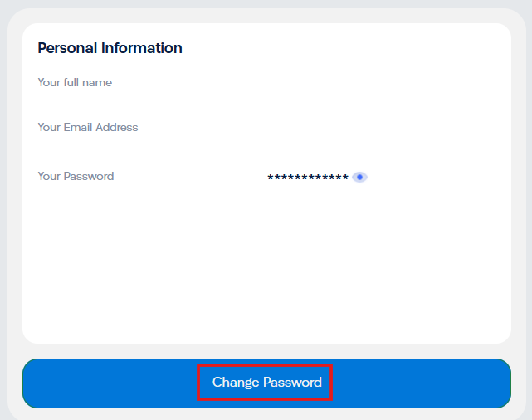Viewport: 532px width, 420px height.
Task: Click the Your Email Address label
Action: coord(88,127)
